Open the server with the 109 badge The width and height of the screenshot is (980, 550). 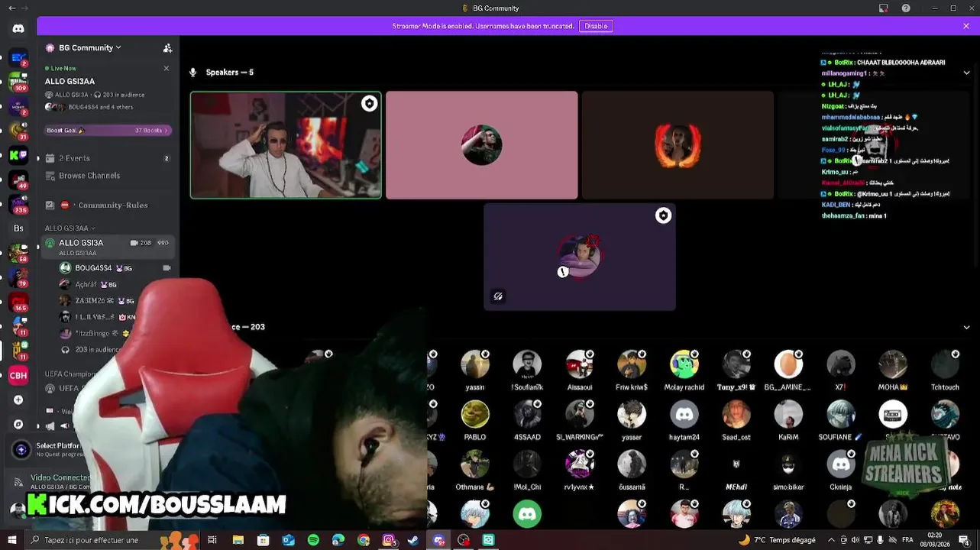pyautogui.click(x=18, y=82)
